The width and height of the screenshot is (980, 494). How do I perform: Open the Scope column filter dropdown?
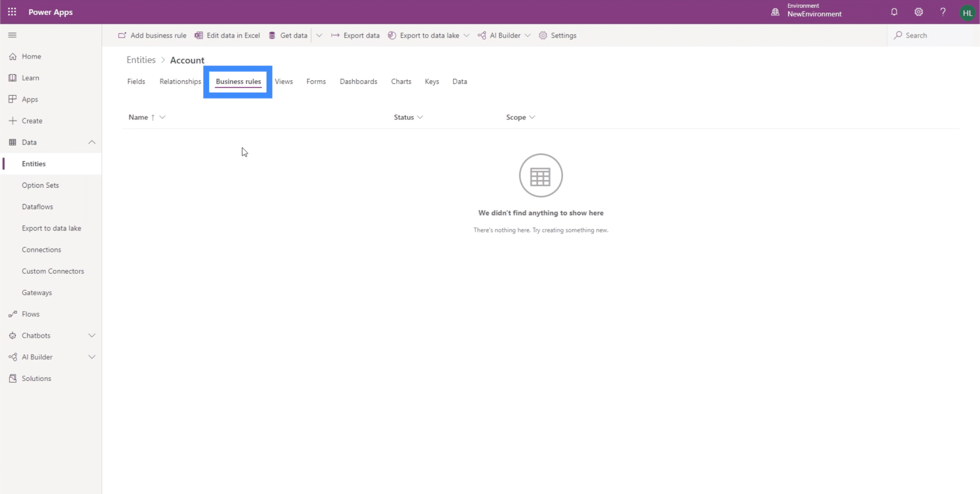(532, 117)
